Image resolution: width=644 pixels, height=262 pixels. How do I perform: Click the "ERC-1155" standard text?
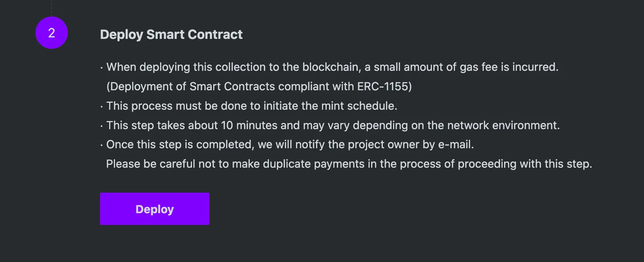tap(384, 87)
